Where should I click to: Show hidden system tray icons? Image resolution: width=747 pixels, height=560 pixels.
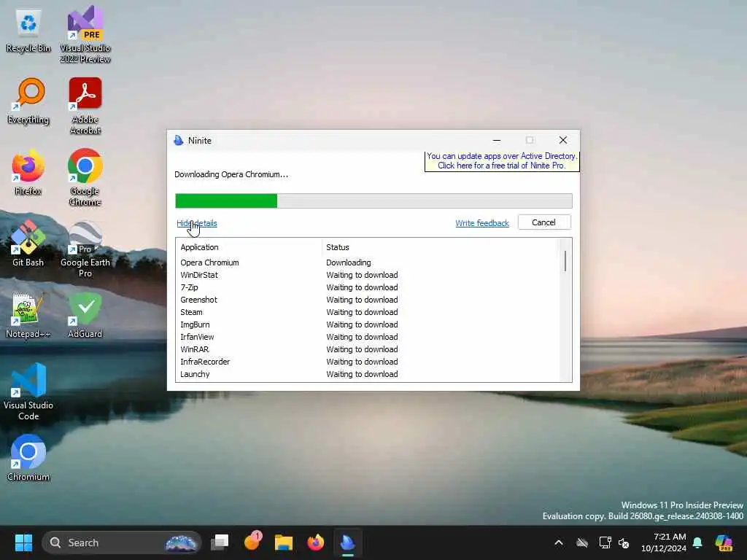(559, 542)
